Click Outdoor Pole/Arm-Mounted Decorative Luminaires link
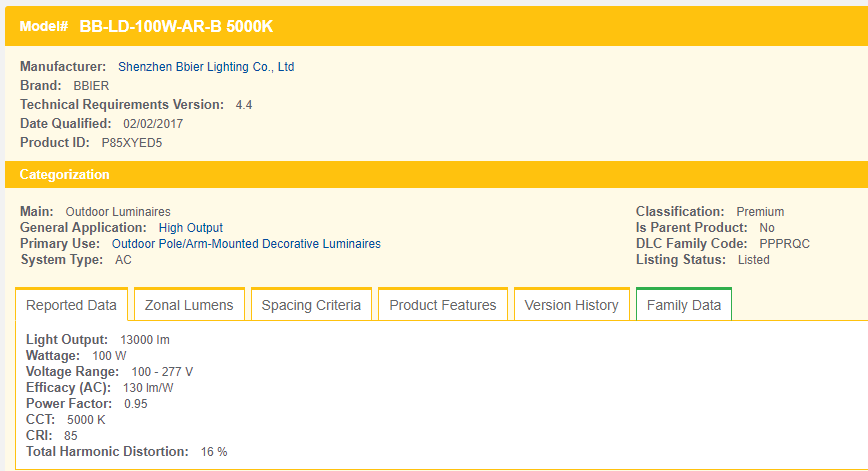868x471 pixels. tap(246, 244)
